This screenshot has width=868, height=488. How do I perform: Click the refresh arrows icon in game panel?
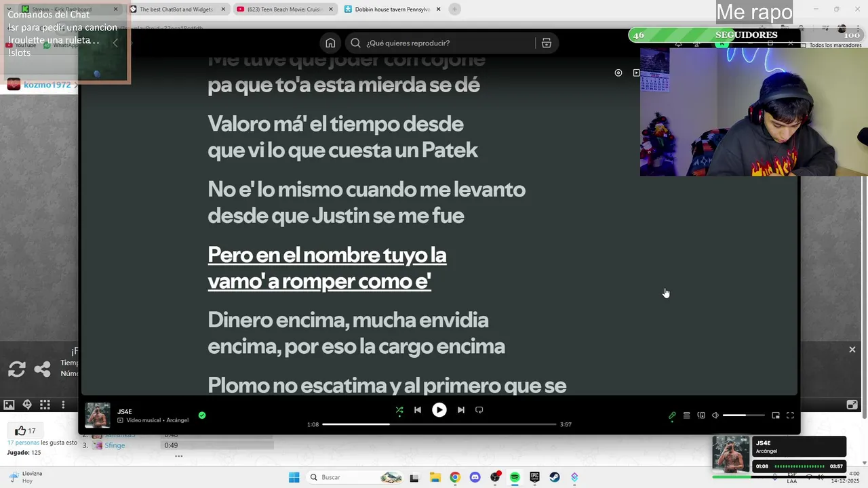17,369
